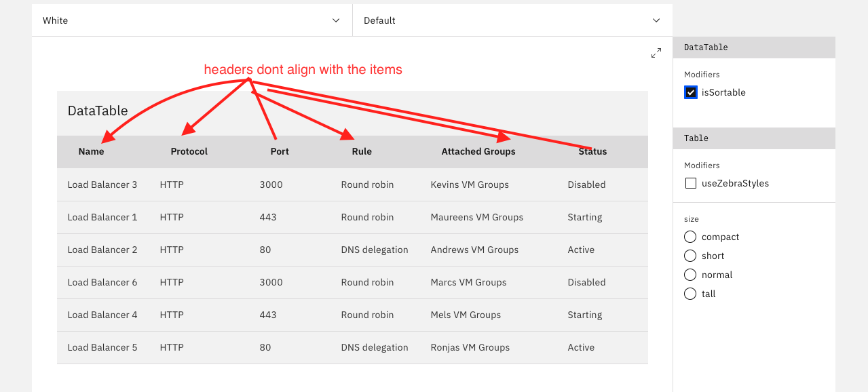Click the Marcs VM Groups cell
This screenshot has width=868, height=392.
[468, 282]
